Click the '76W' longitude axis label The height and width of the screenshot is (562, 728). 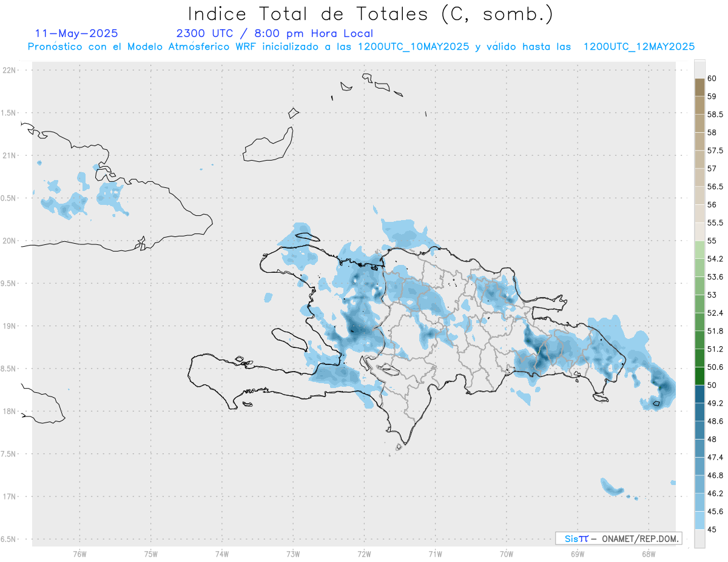tap(79, 554)
